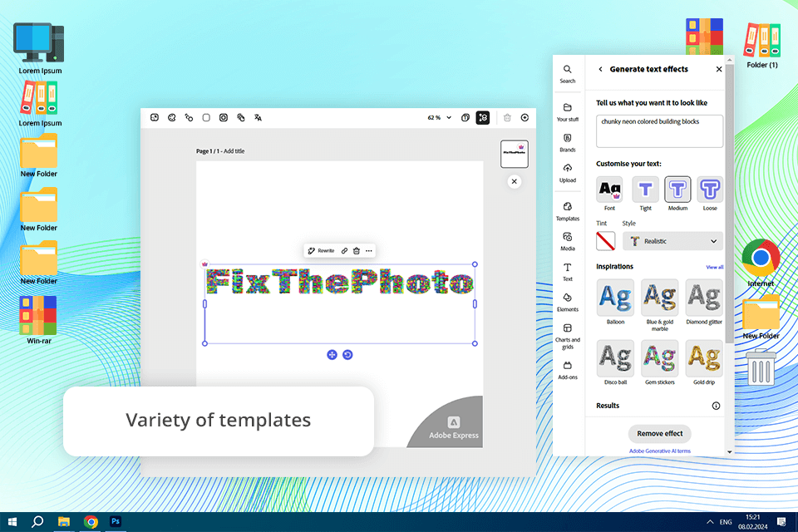Select the Tight text fit option
Screen dimensions: 798x532
(645, 194)
